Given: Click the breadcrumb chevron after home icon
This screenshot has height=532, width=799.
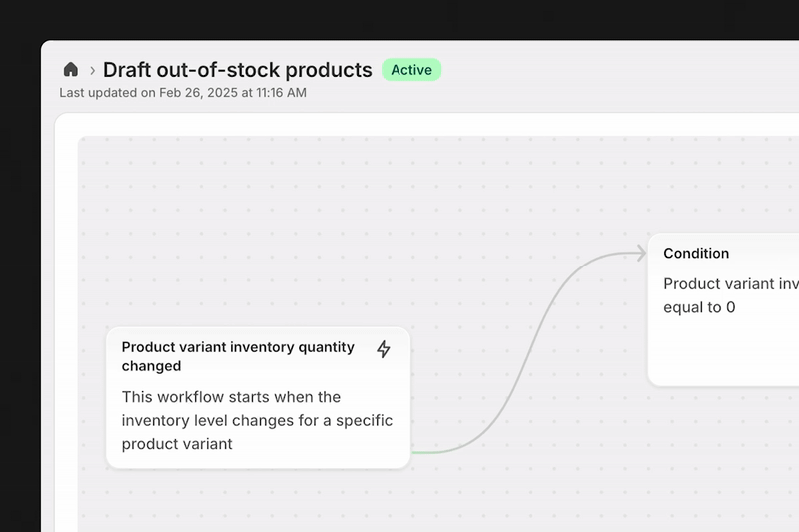Looking at the screenshot, I should click(92, 70).
